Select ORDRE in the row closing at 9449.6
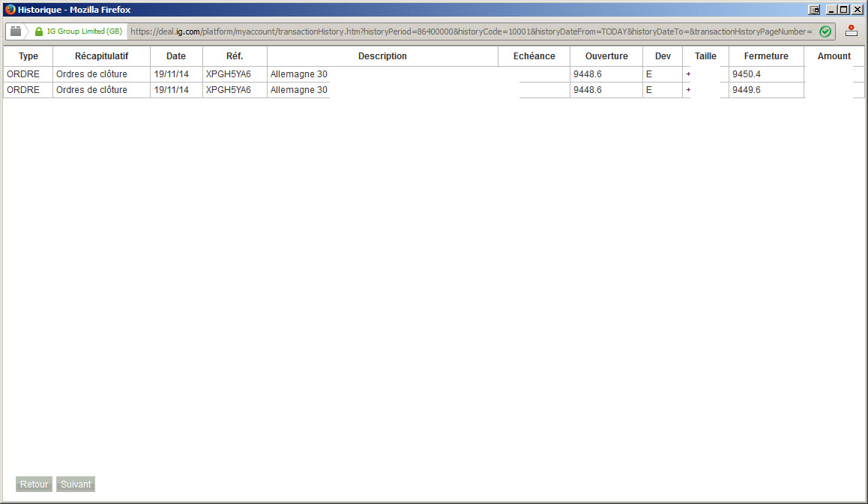868x504 pixels. [23, 90]
